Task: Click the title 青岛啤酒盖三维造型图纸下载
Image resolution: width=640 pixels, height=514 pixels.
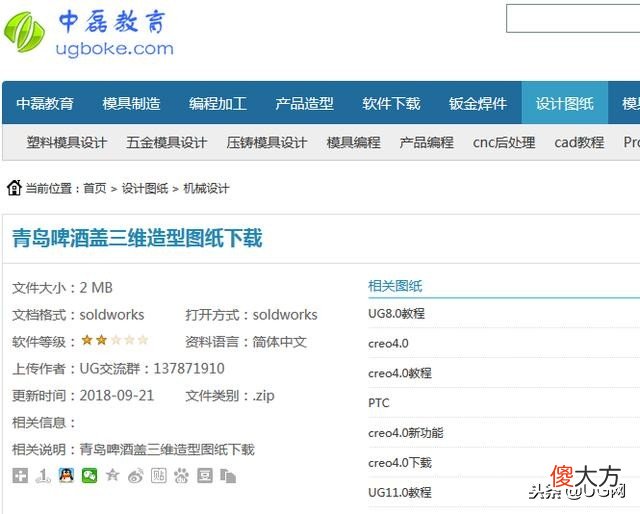Action: pos(137,238)
